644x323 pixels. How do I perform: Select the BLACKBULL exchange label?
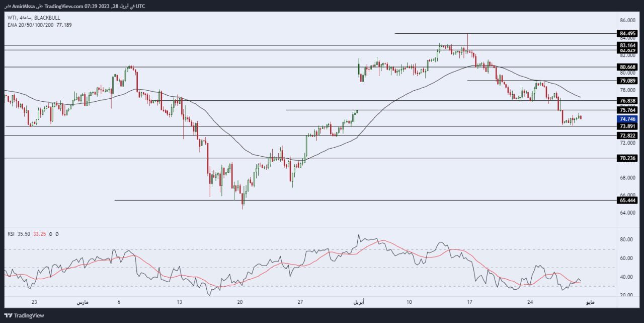47,17
